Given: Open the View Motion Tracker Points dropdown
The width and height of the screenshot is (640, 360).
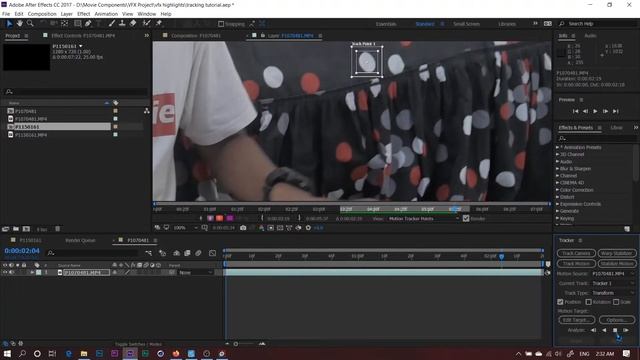Looking at the screenshot, I should pos(424,219).
